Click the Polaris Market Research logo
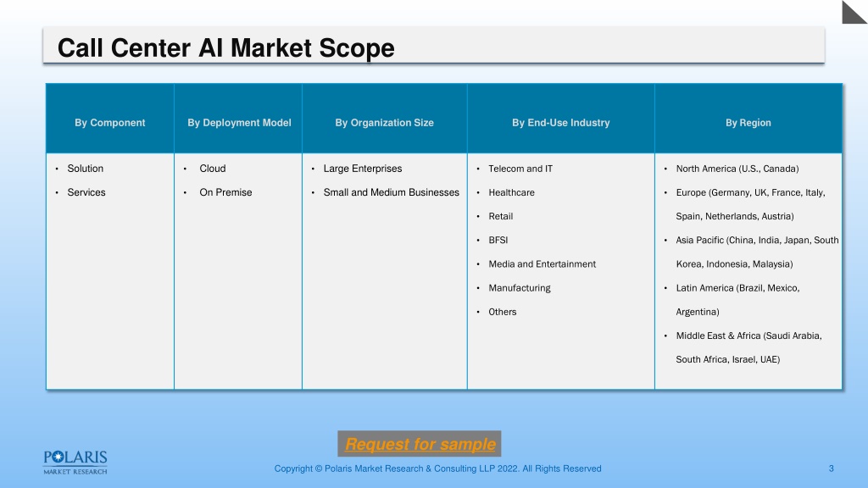 [75, 463]
